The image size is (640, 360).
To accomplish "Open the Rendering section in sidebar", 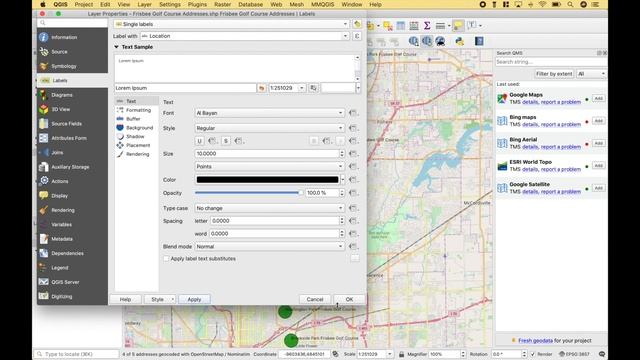I will pyautogui.click(x=72, y=210).
